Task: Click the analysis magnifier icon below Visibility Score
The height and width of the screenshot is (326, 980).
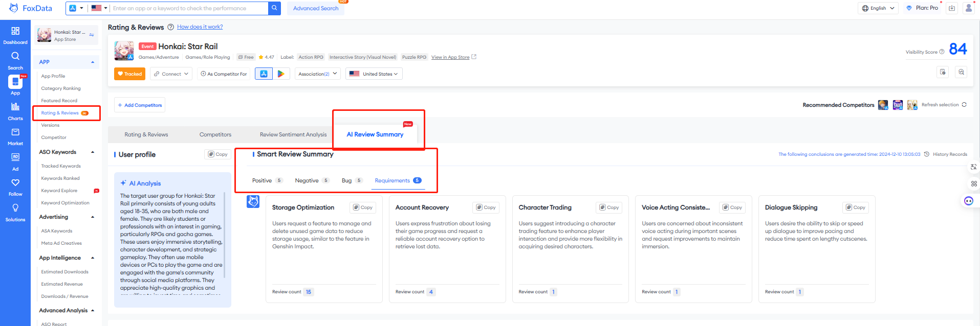Action: 961,72
